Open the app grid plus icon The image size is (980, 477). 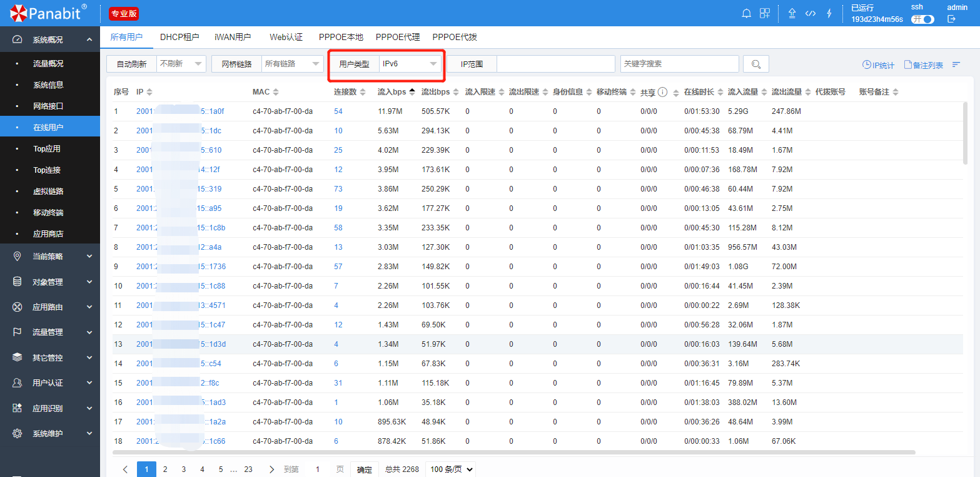(765, 13)
